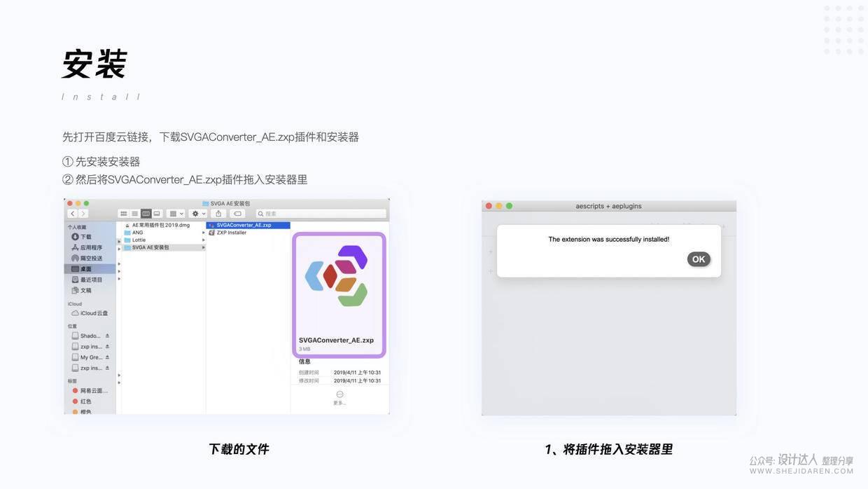Expand the Lottie folder arrow
This screenshot has height=489, width=868.
click(203, 240)
